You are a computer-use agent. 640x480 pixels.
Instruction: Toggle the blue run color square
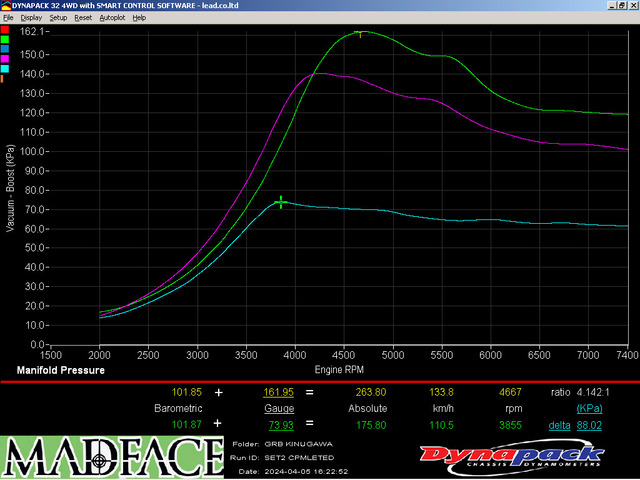(4, 48)
